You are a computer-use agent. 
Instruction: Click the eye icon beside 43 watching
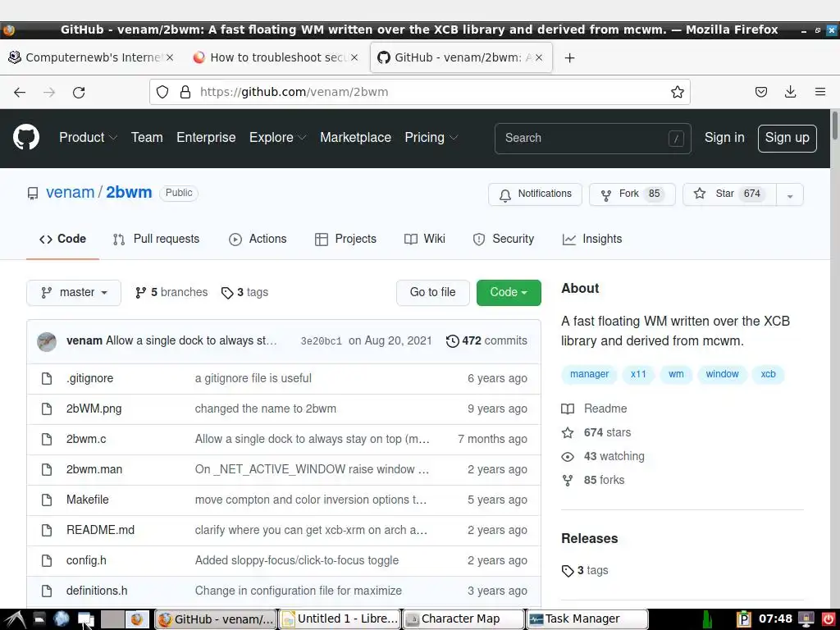click(568, 456)
